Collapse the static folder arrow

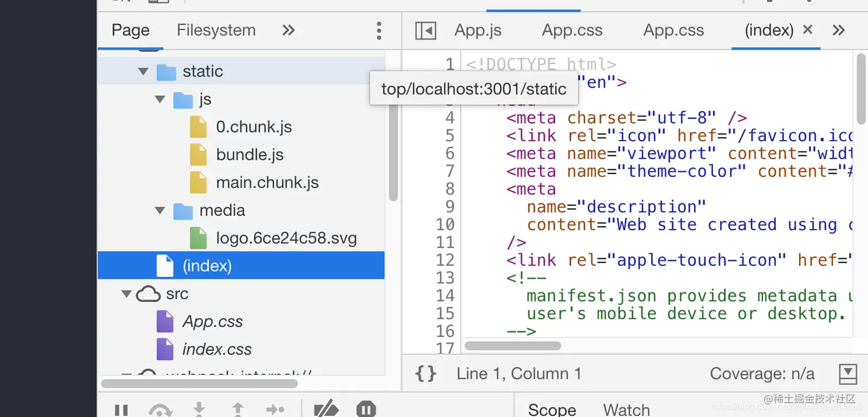142,71
